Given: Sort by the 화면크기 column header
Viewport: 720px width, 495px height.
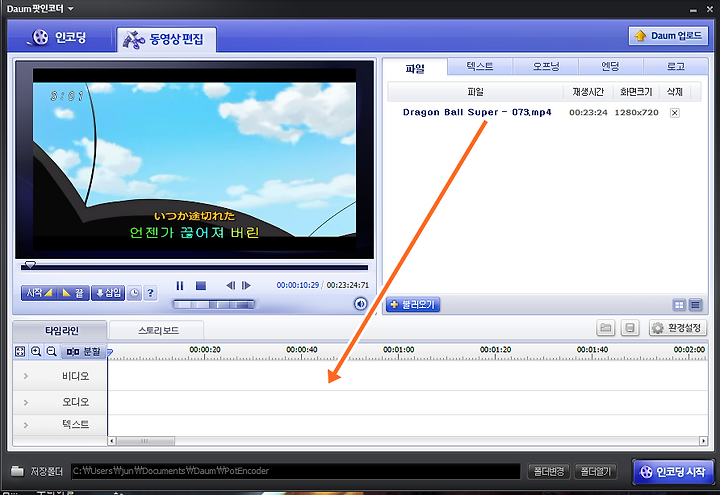Looking at the screenshot, I should coord(636,92).
